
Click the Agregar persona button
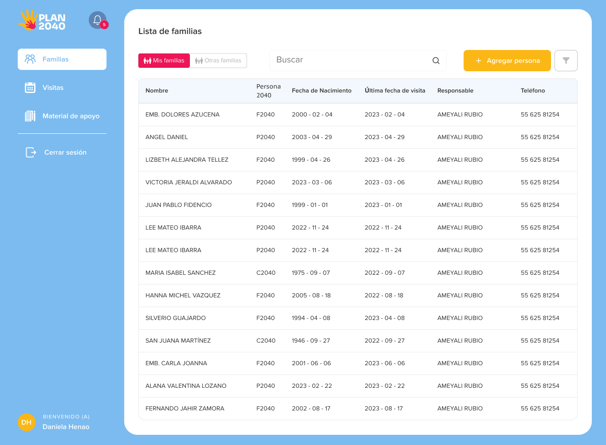[507, 60]
